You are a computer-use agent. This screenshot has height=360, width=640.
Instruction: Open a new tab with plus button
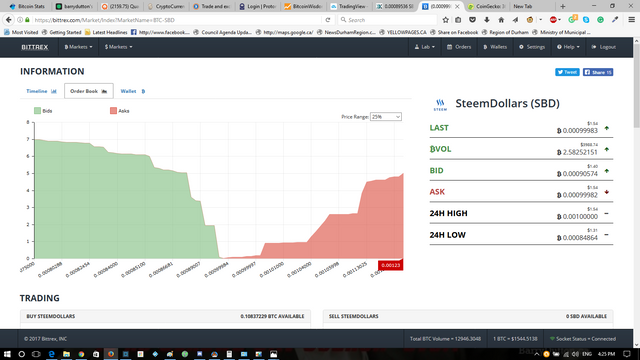562,6
